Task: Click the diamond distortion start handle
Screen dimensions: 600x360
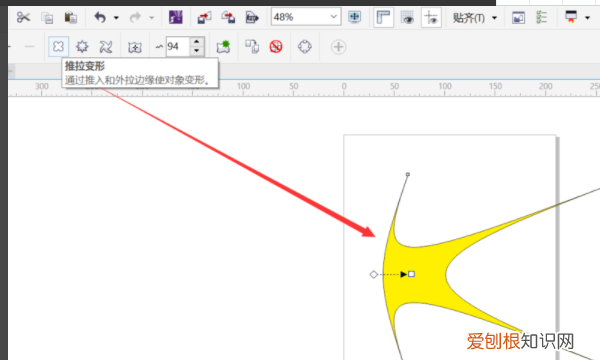Action: point(373,274)
